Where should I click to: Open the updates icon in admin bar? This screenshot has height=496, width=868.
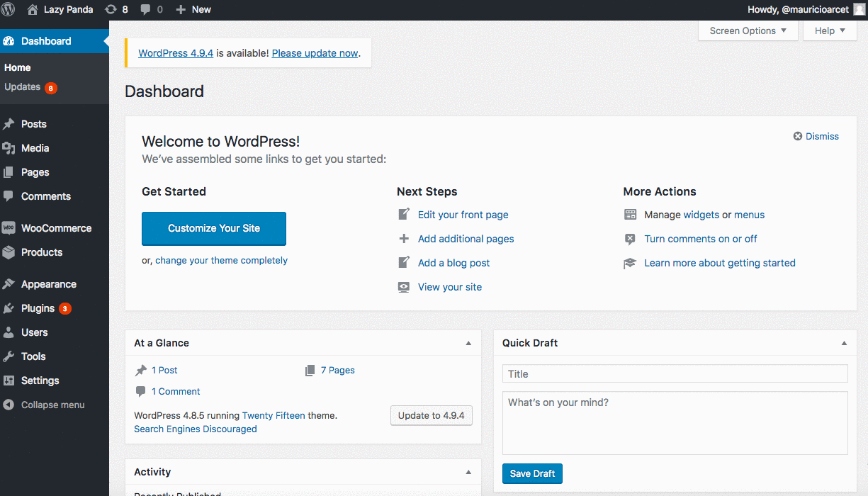click(111, 9)
